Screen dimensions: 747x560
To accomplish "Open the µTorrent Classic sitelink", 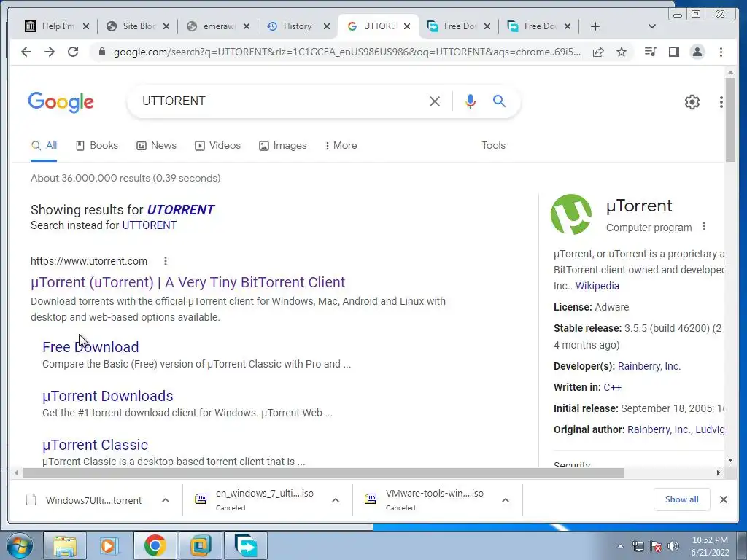I will pyautogui.click(x=96, y=444).
